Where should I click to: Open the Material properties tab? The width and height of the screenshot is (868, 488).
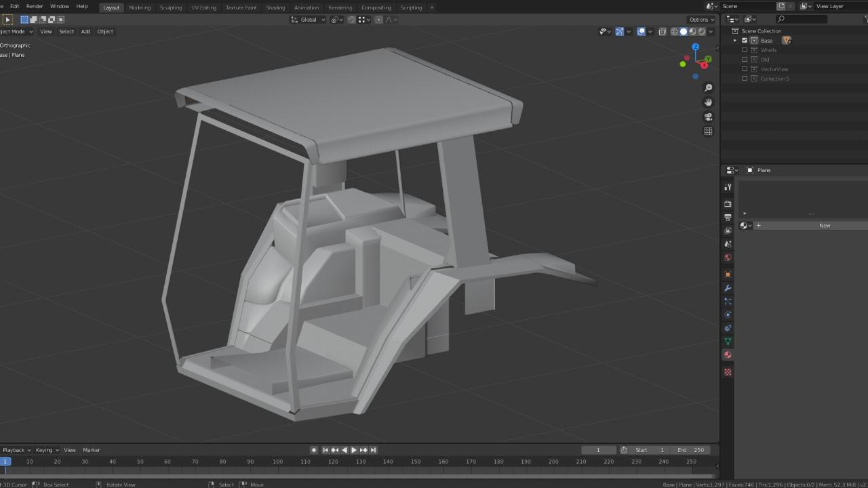(728, 354)
